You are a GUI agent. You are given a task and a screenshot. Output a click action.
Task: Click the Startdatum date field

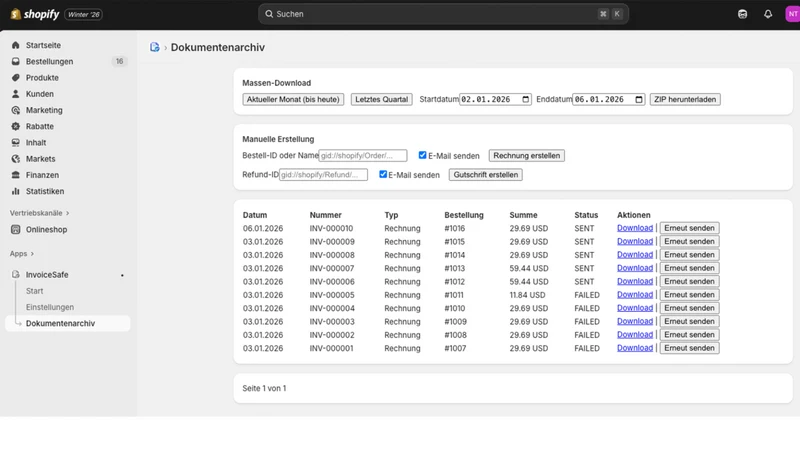click(x=495, y=99)
